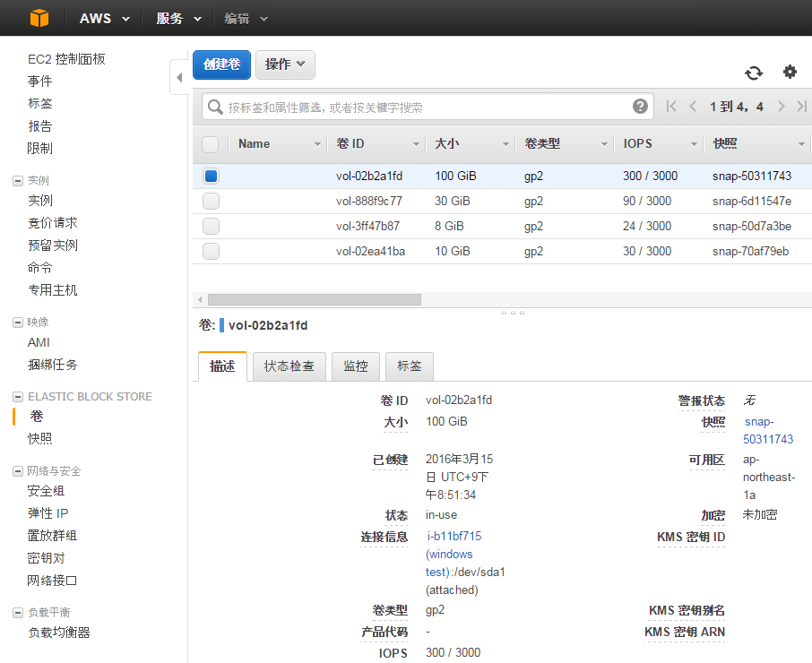Collapse the 负载平衡 sidebar section
This screenshot has width=812, height=663.
pos(18,613)
